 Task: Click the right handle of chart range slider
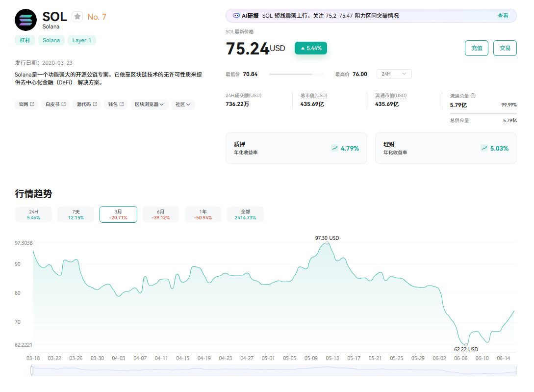pos(517,370)
